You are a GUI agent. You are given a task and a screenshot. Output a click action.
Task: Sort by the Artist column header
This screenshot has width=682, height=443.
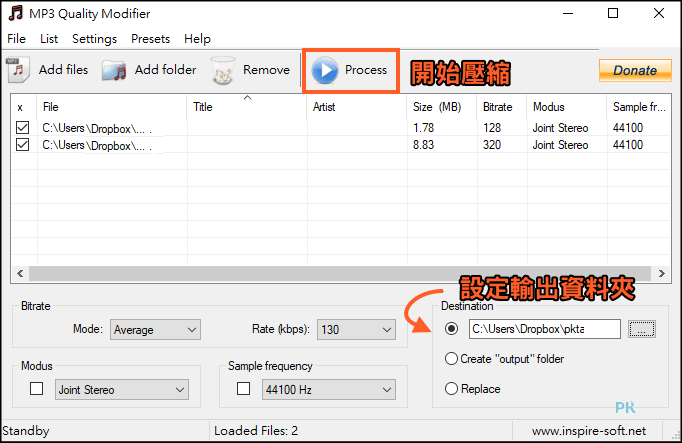pos(357,107)
